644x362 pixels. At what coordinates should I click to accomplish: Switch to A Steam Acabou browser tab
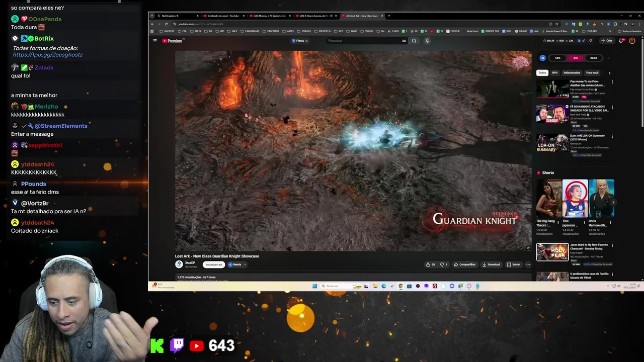pos(316,16)
